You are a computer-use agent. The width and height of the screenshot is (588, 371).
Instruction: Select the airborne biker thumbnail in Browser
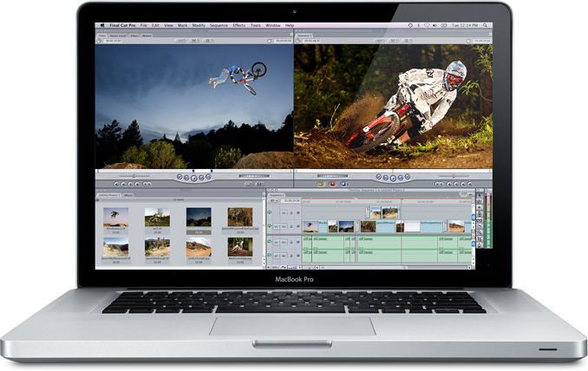pyautogui.click(x=115, y=218)
